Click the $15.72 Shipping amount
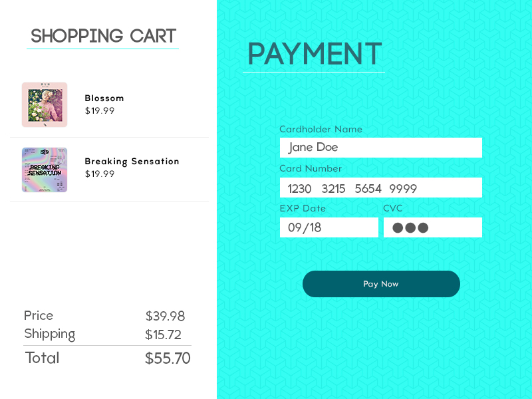The width and height of the screenshot is (532, 399). coord(163,335)
